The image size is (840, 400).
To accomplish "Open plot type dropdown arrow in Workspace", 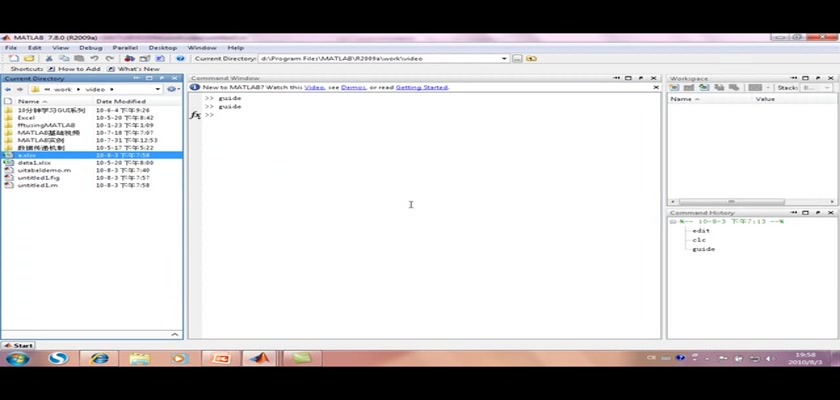I will coord(768,87).
